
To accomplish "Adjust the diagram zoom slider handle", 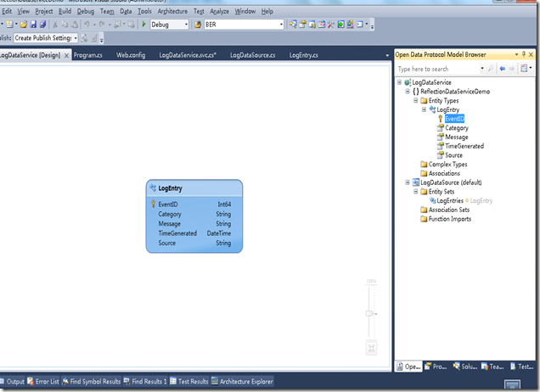I will (x=370, y=313).
